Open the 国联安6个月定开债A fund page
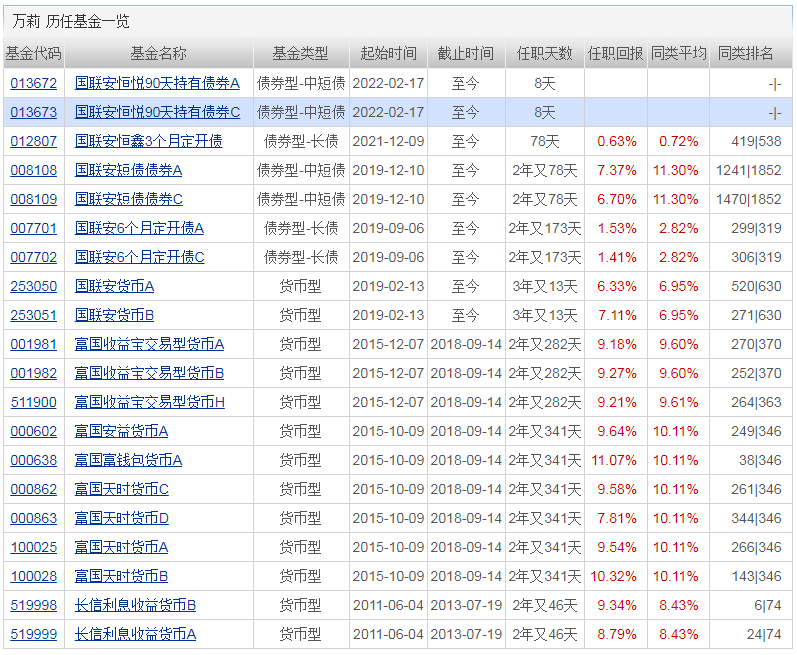This screenshot has height=655, width=797. pyautogui.click(x=139, y=228)
